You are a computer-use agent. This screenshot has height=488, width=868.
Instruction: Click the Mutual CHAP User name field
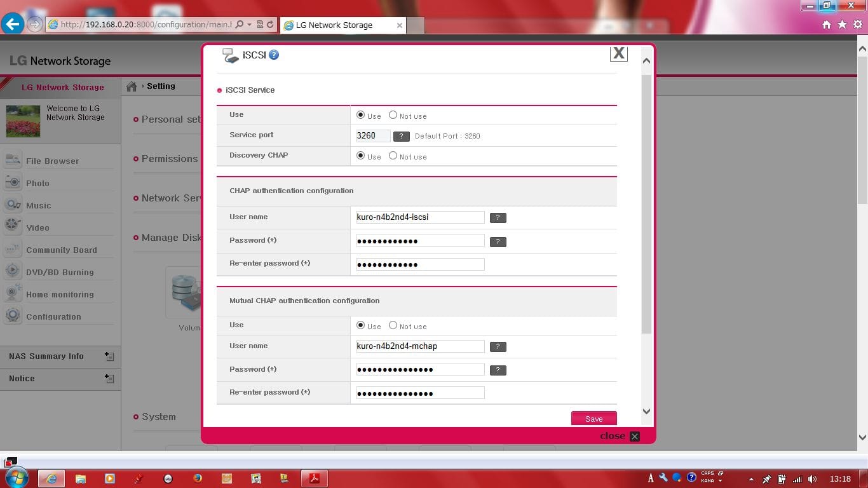[420, 346]
